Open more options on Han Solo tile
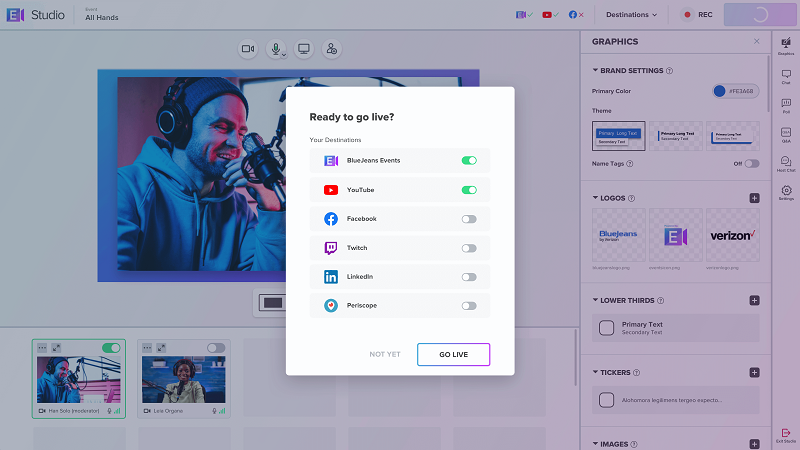The image size is (800, 450). [42, 348]
